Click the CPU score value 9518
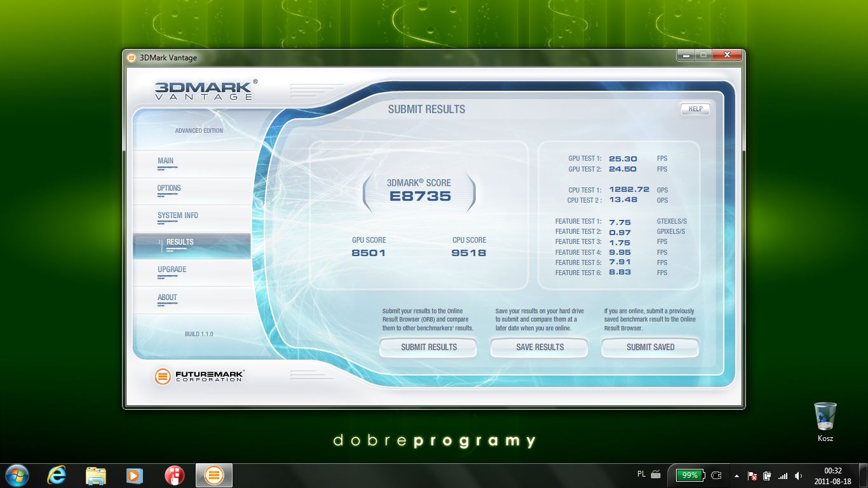The height and width of the screenshot is (488, 868). click(469, 253)
